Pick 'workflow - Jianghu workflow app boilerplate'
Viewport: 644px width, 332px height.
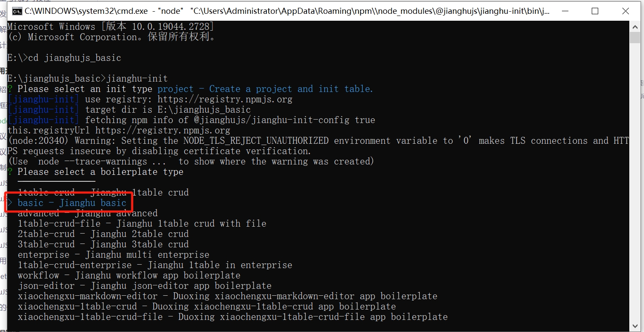pos(129,275)
